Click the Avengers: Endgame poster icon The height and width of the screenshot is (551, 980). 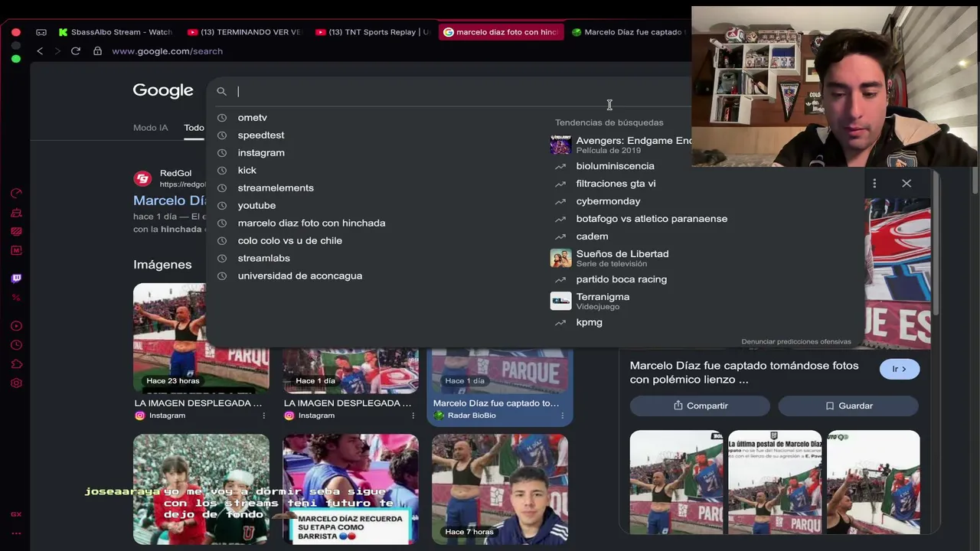560,145
